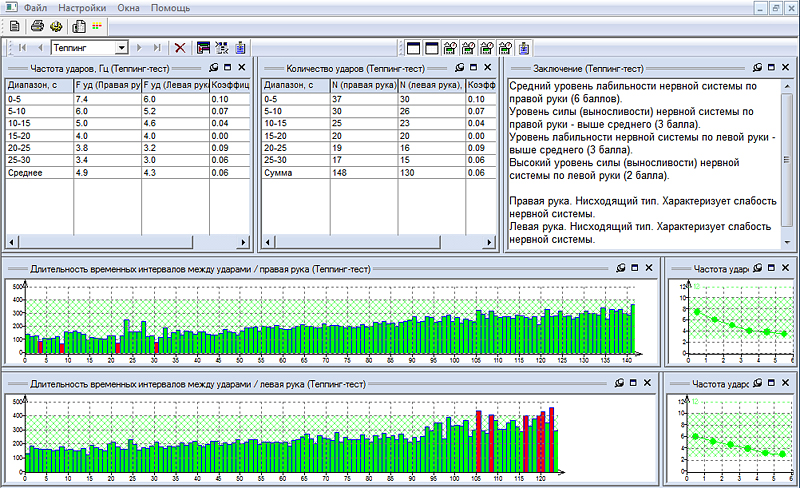Click the copy documents icon in toolbar

pos(78,26)
